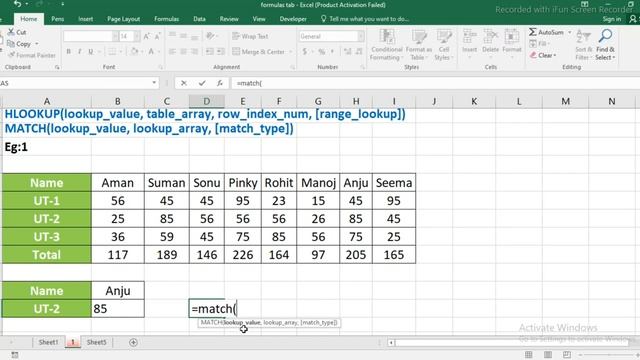
Task: Toggle Wrap Text
Action: coord(250,36)
